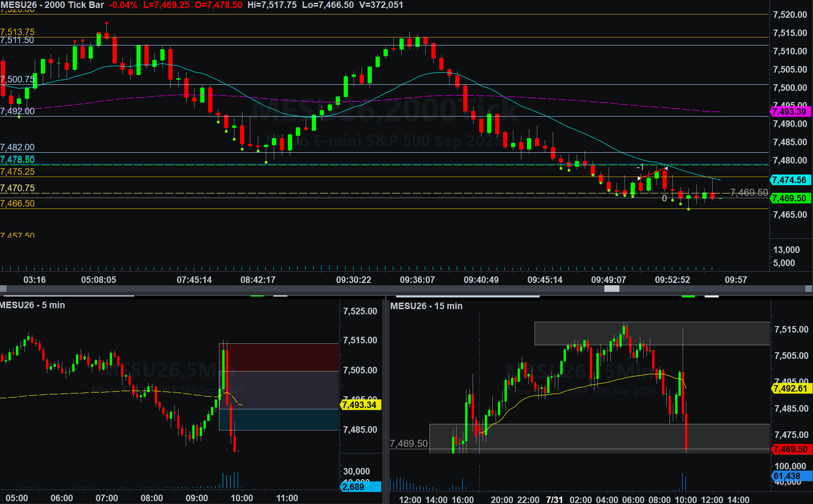Viewport: 813px width, 504px height.
Task: Click the 7,492.00 level label on the left
Action: (x=17, y=111)
